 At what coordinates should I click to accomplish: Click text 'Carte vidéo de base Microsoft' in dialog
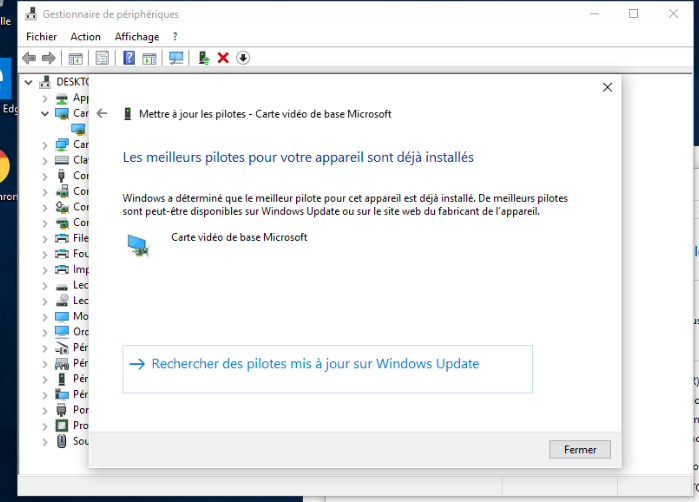pyautogui.click(x=239, y=237)
